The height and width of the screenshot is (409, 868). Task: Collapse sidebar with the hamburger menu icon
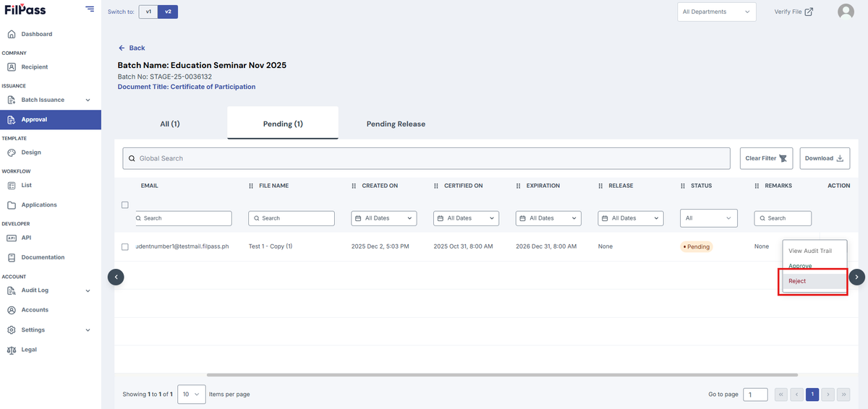(x=89, y=9)
